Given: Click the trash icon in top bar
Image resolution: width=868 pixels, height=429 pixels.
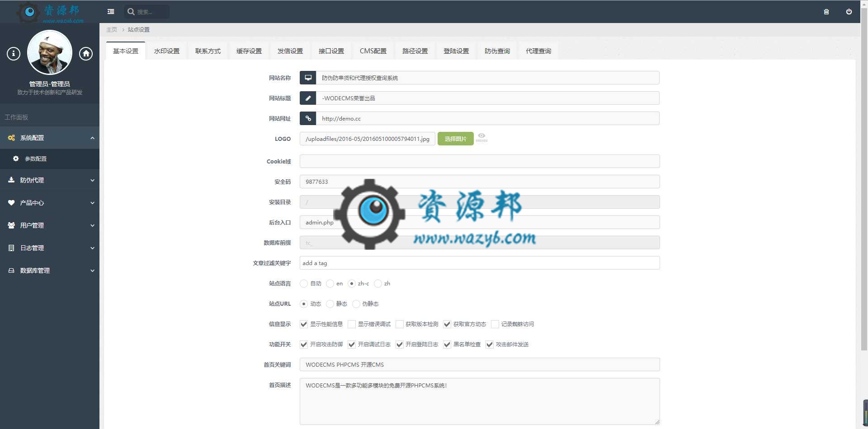Looking at the screenshot, I should coord(826,12).
